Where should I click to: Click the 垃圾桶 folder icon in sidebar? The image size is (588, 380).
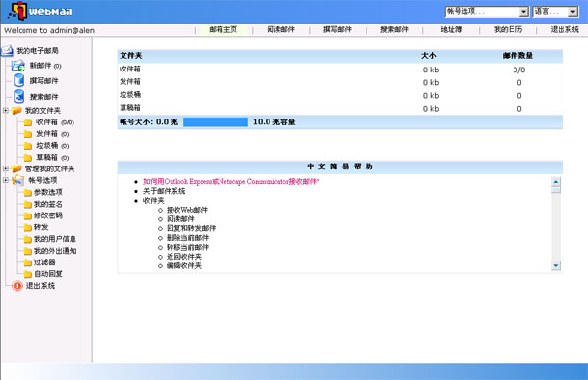click(27, 145)
